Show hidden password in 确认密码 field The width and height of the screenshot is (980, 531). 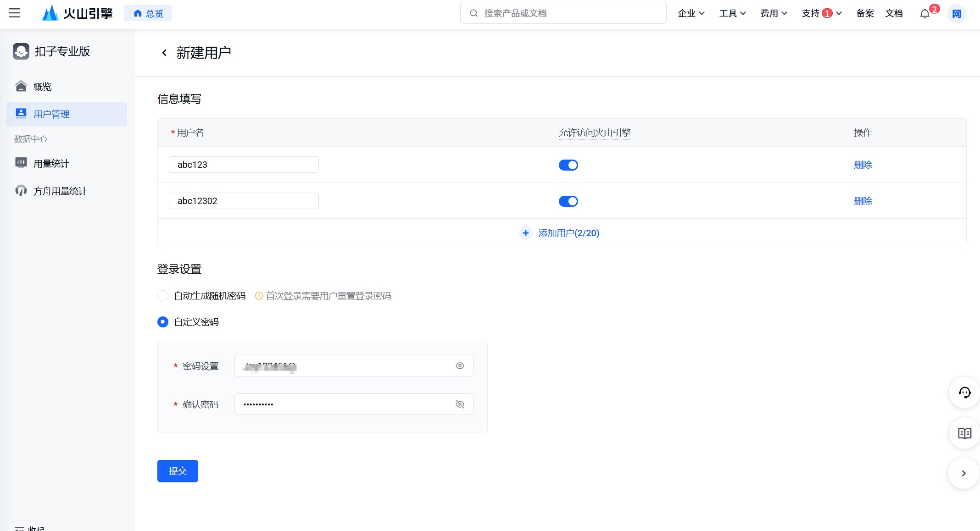460,404
